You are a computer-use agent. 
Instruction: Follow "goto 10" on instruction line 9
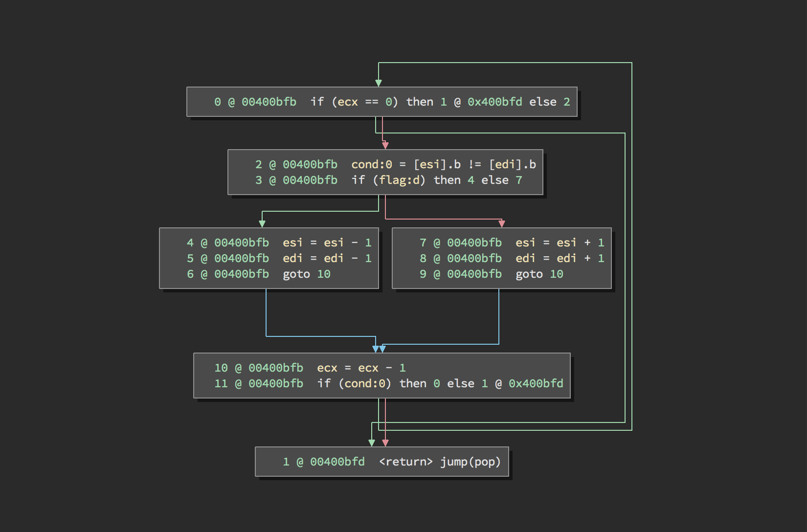click(x=539, y=274)
